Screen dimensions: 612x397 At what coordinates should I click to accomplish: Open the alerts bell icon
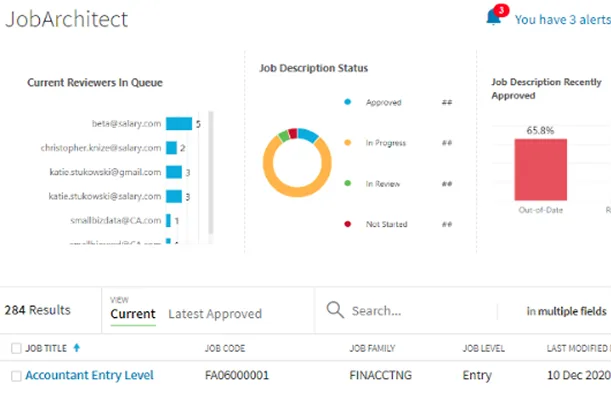(493, 18)
